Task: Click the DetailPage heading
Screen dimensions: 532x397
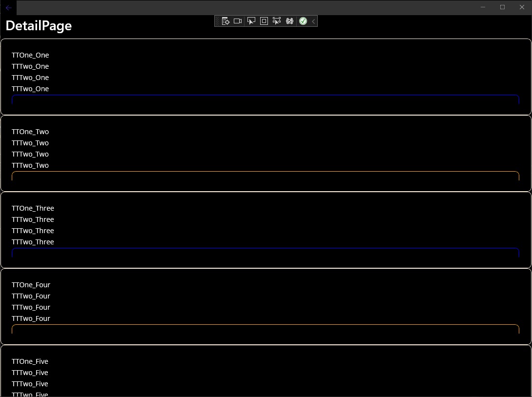Action: click(x=39, y=26)
